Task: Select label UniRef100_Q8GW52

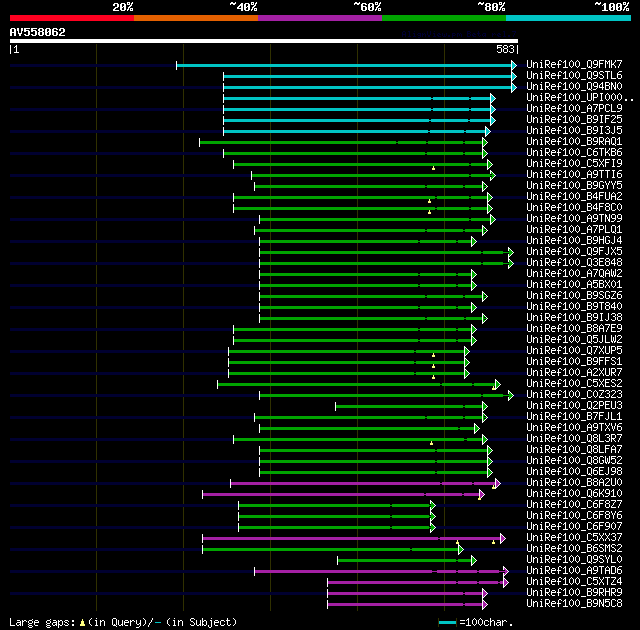Action: (x=574, y=461)
